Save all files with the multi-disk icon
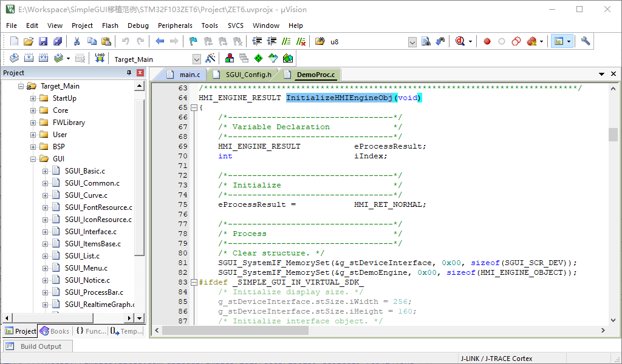Image resolution: width=622 pixels, height=364 pixels. point(58,41)
